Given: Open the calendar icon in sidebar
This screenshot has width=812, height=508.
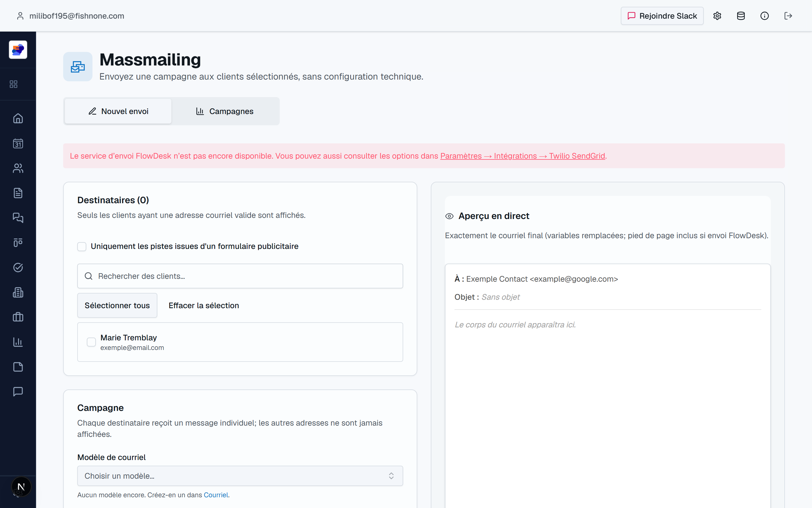Looking at the screenshot, I should [x=18, y=143].
